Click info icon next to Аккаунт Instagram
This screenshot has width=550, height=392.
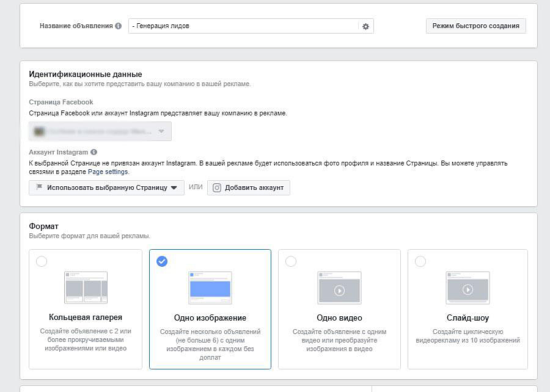pos(94,152)
